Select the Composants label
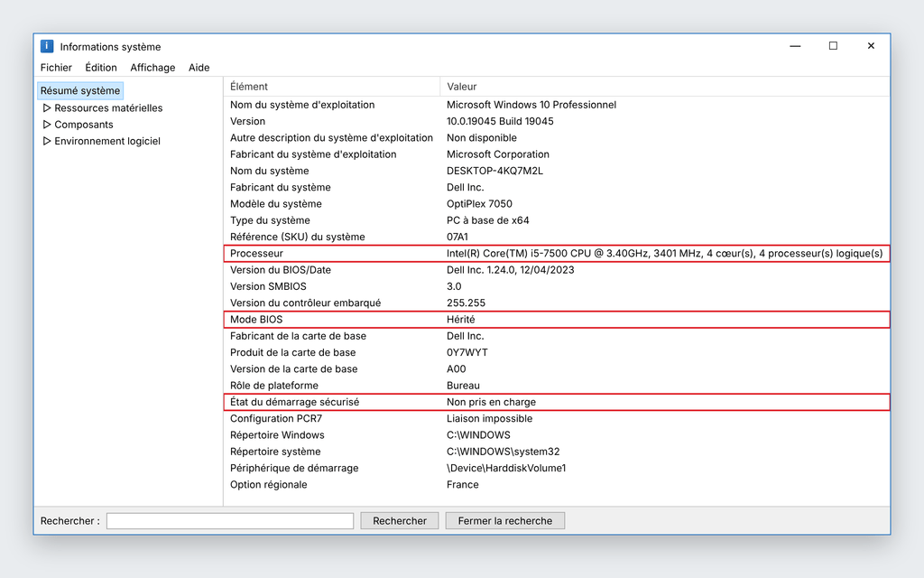This screenshot has width=924, height=578. coord(84,125)
